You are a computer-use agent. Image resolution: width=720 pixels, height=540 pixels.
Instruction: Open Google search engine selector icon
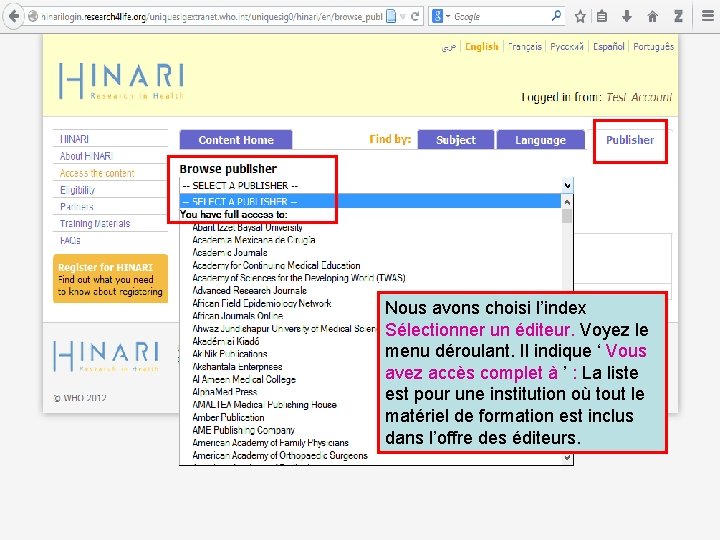pos(441,17)
